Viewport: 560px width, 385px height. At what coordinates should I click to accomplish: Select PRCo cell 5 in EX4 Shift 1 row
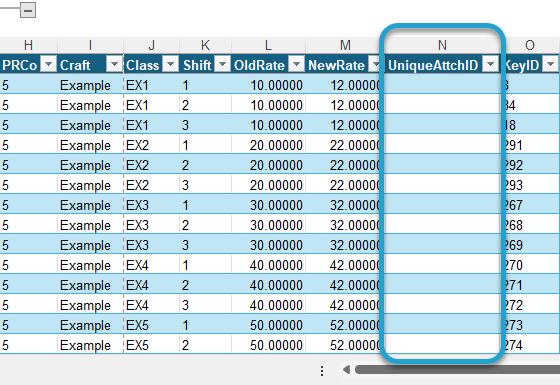(x=28, y=265)
